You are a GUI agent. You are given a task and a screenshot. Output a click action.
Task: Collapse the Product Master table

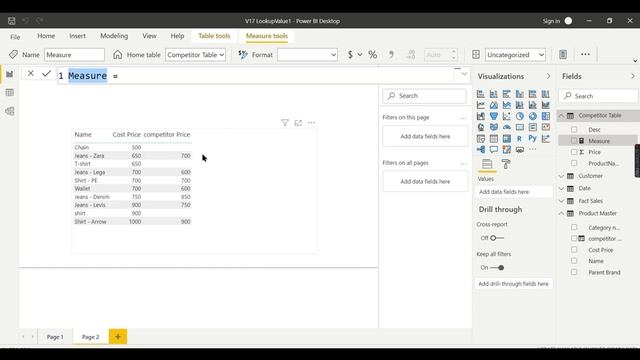tap(562, 213)
